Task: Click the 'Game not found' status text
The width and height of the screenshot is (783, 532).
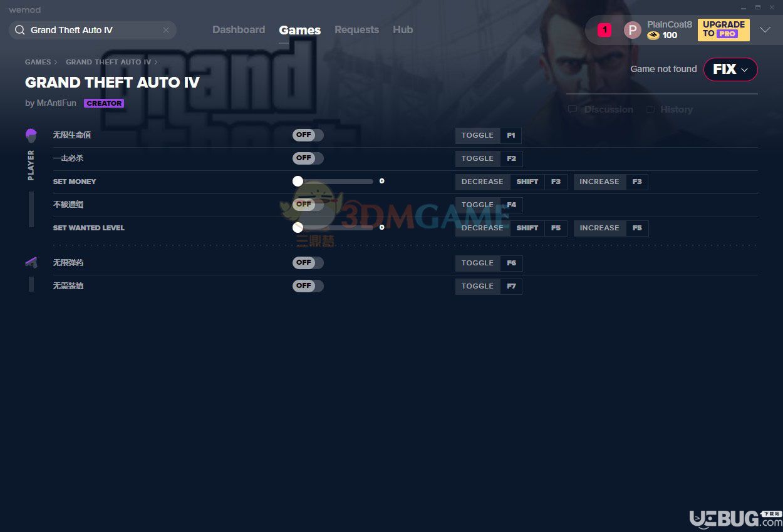Action: (663, 69)
